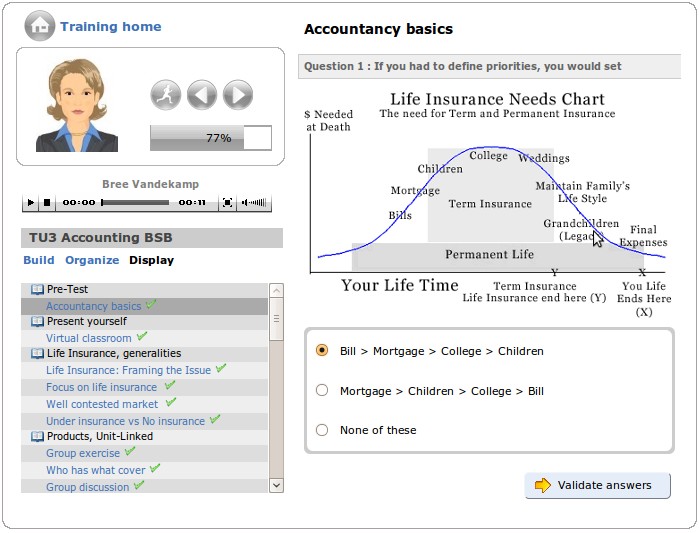Screen dimensions: 699x533
Task: Click the book icon beside Products, Unit-Linked
Action: 37,437
